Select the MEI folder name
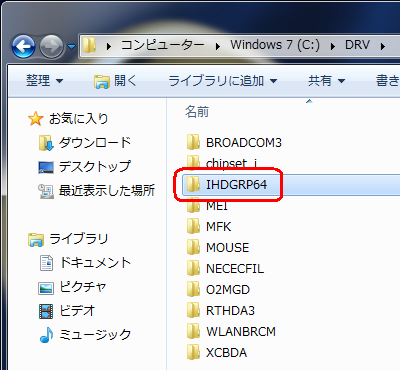The width and height of the screenshot is (400, 370). (217, 206)
